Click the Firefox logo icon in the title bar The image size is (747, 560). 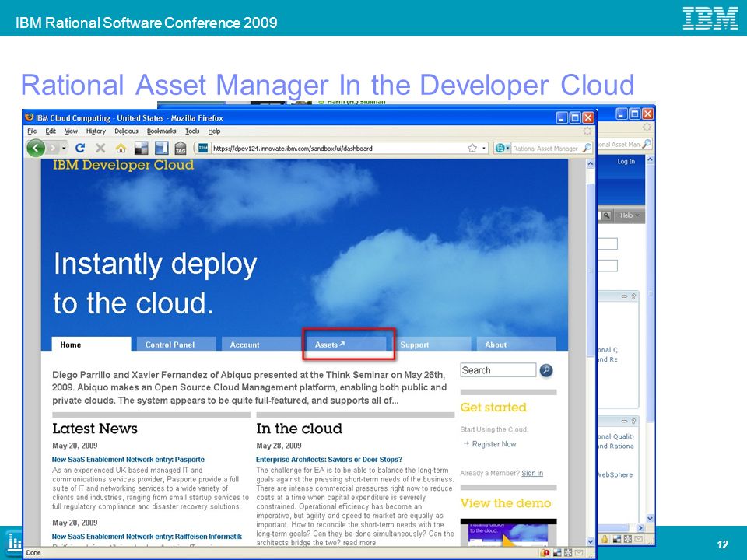pos(30,117)
